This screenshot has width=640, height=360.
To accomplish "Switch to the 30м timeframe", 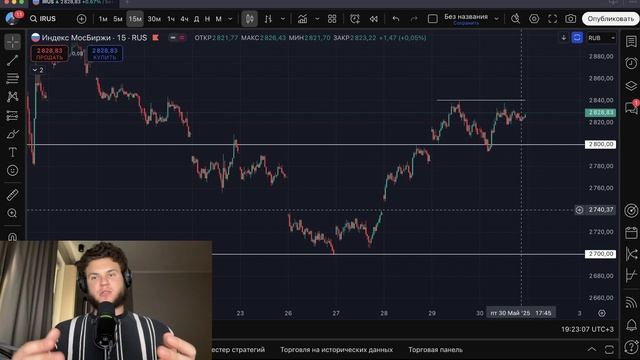I will (x=154, y=19).
